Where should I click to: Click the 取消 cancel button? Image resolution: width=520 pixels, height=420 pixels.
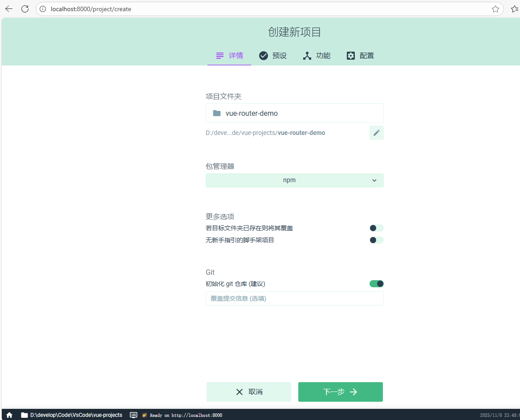[249, 392]
